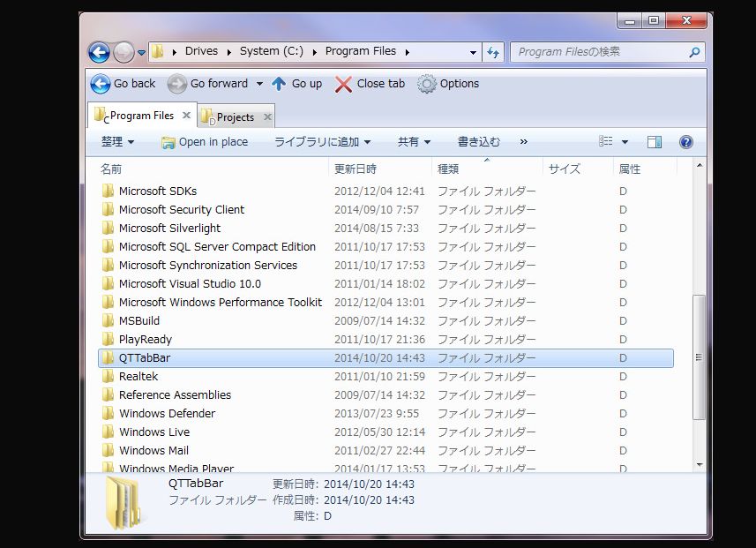This screenshot has height=548, width=756.
Task: Click the QTTabBar folder icon in list
Action: [108, 358]
